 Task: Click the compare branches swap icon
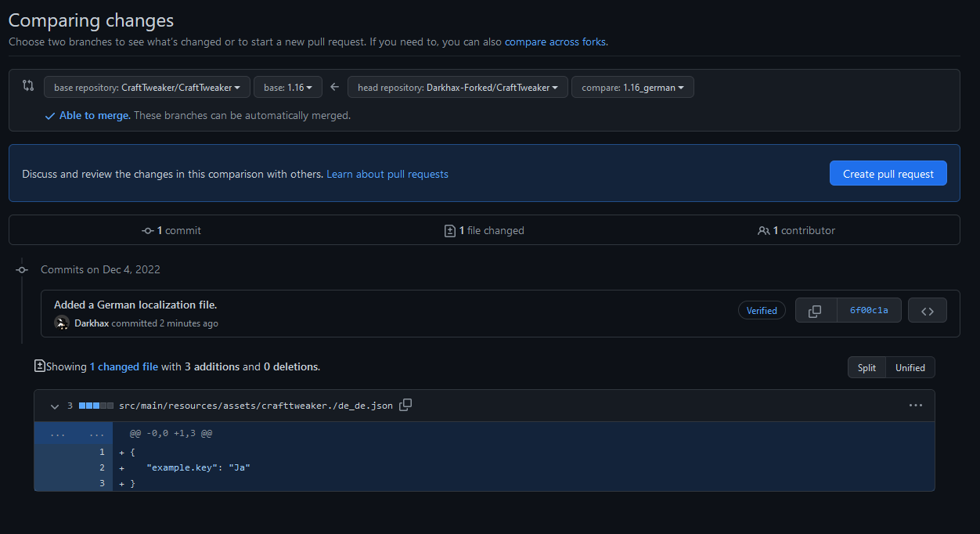coord(28,86)
